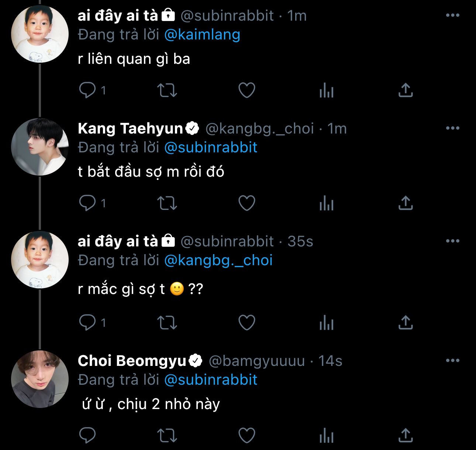Image resolution: width=476 pixels, height=450 pixels.
Task: Reply to Choi Beomgyu's tweet
Action: point(87,435)
